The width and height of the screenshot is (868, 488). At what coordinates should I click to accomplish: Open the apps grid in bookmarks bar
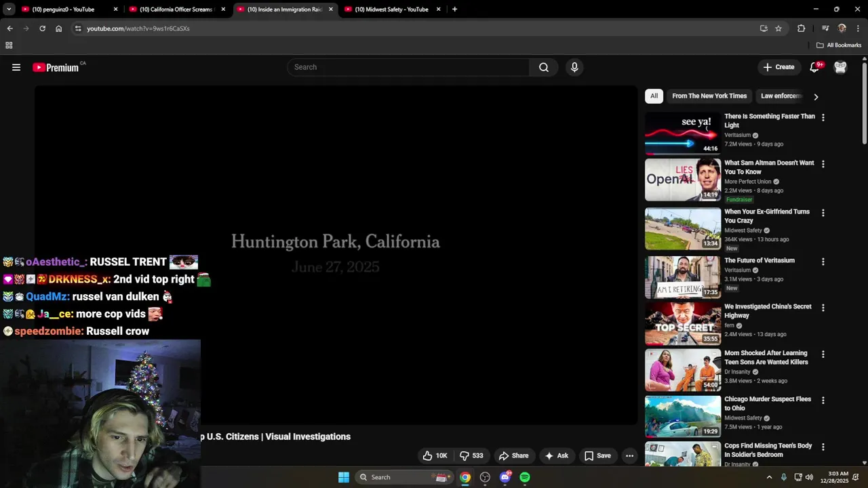point(9,45)
